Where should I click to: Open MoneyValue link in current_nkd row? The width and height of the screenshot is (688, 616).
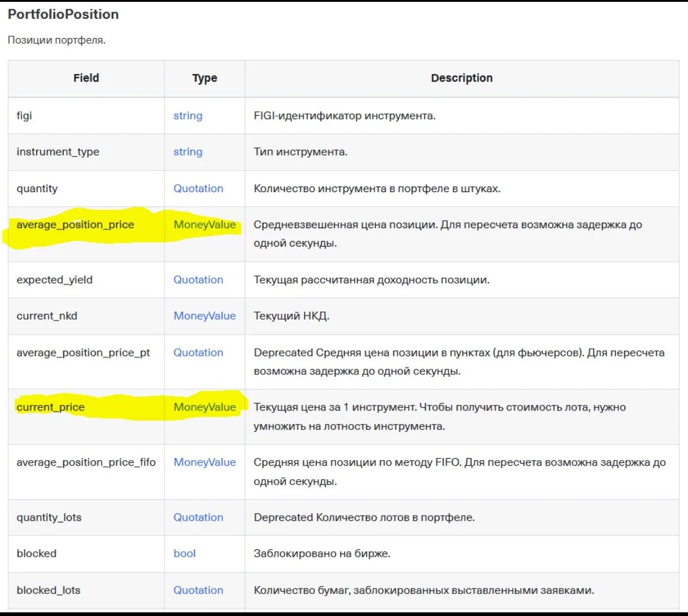tap(205, 316)
